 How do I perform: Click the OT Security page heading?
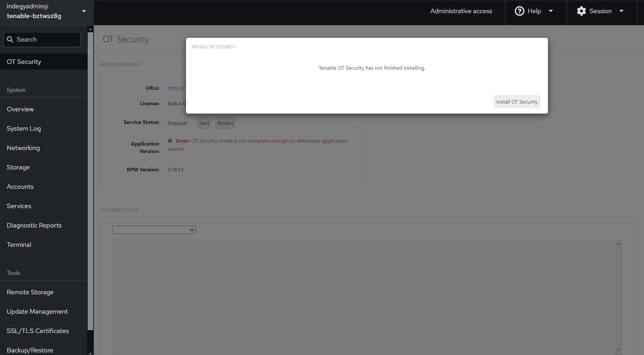tap(126, 39)
